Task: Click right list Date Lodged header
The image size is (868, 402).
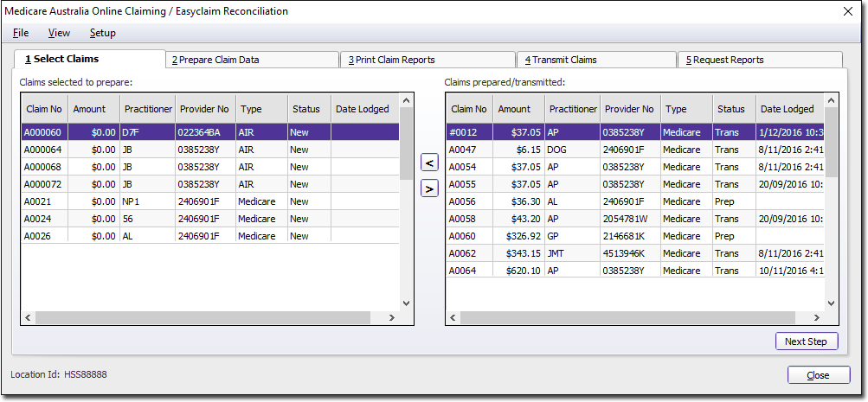Action: point(790,109)
